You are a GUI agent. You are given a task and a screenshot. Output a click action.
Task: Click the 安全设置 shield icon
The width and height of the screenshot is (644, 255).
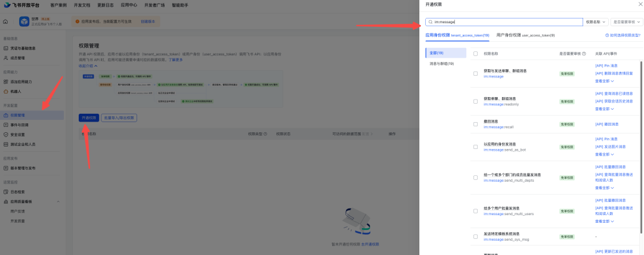coord(6,134)
